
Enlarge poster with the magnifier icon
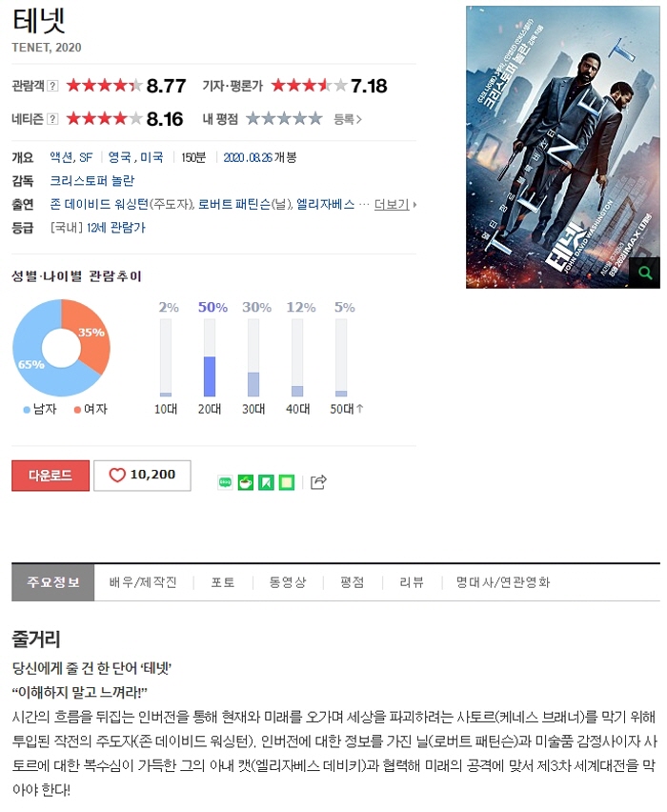click(x=645, y=273)
